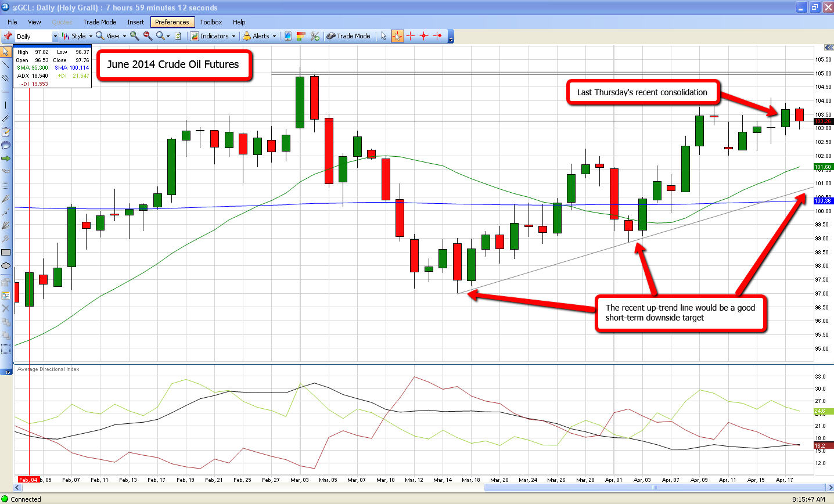The image size is (834, 504).
Task: Expand the Indicators dropdown
Action: pos(214,36)
